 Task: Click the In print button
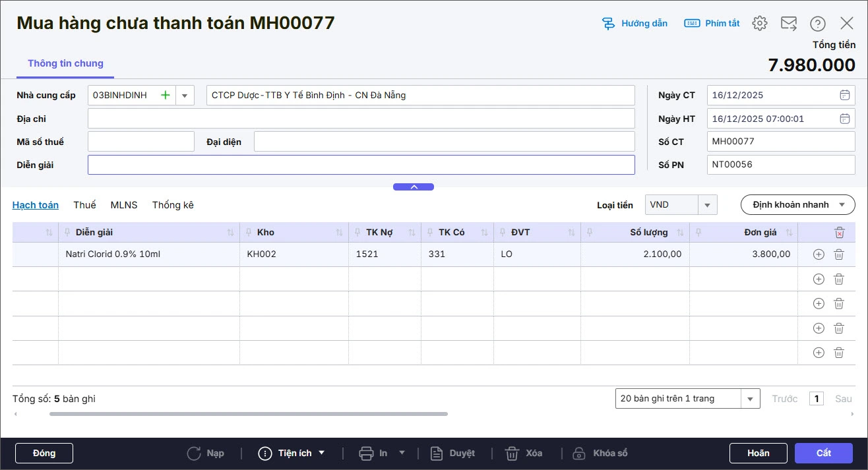click(373, 454)
